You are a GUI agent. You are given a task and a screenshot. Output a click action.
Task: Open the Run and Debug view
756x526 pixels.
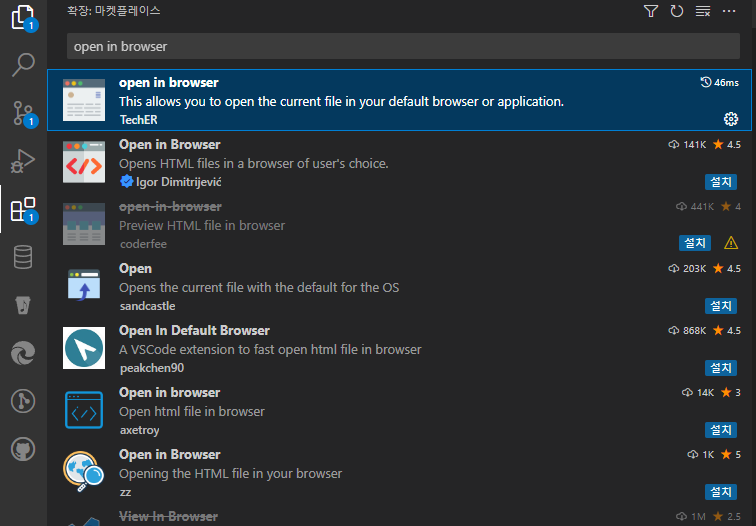point(23,161)
